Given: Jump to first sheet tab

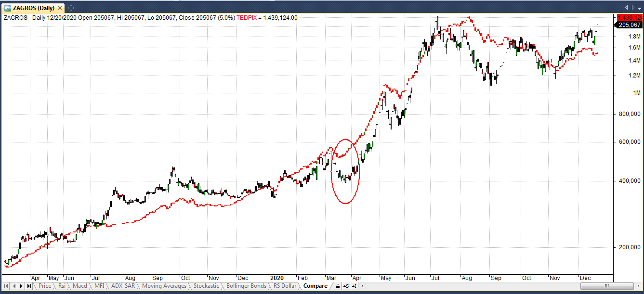Looking at the screenshot, I should (x=6, y=286).
